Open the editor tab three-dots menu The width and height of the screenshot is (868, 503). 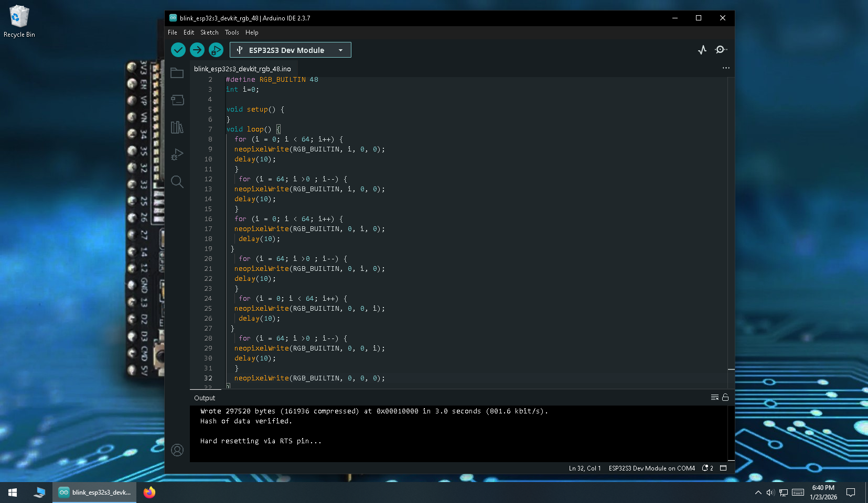[x=726, y=68]
